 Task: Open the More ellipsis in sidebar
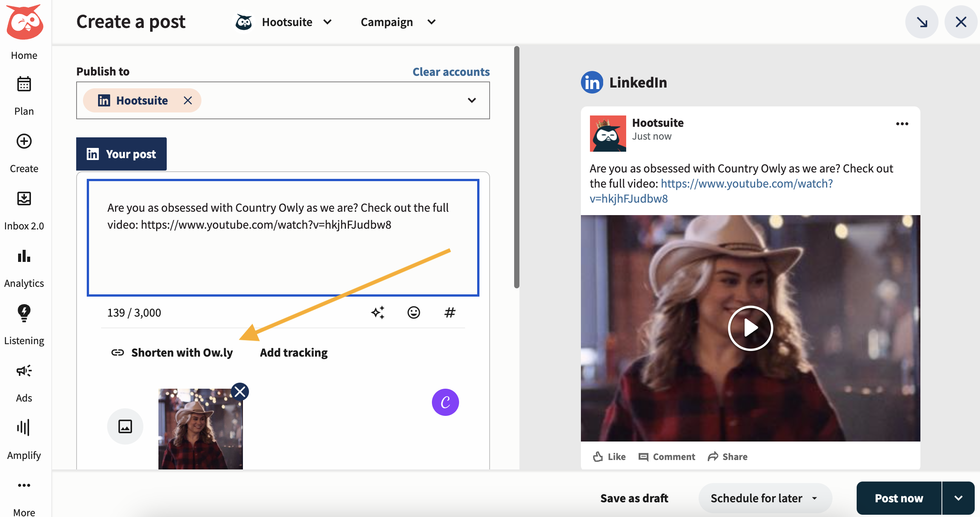point(24,485)
